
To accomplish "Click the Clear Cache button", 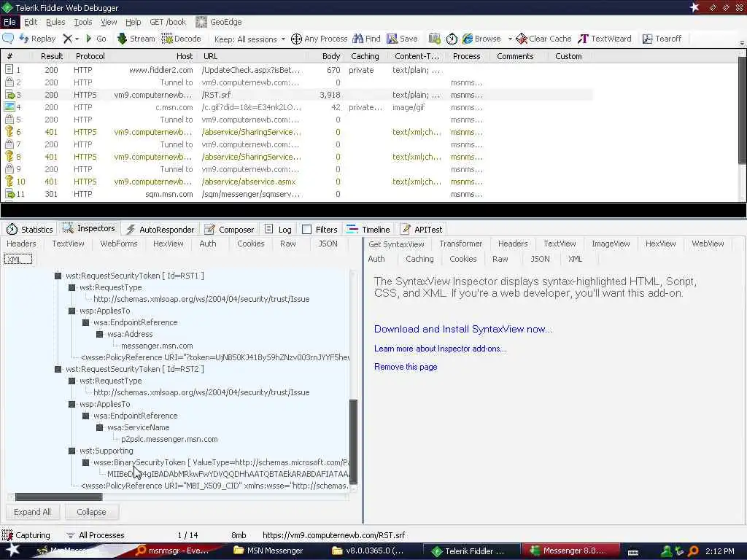I will (543, 39).
